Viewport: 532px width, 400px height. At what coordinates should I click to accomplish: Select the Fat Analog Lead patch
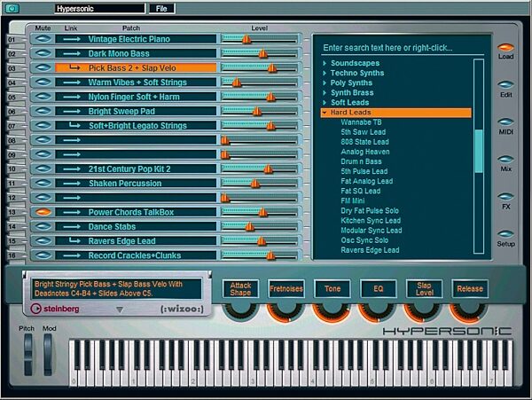(367, 181)
